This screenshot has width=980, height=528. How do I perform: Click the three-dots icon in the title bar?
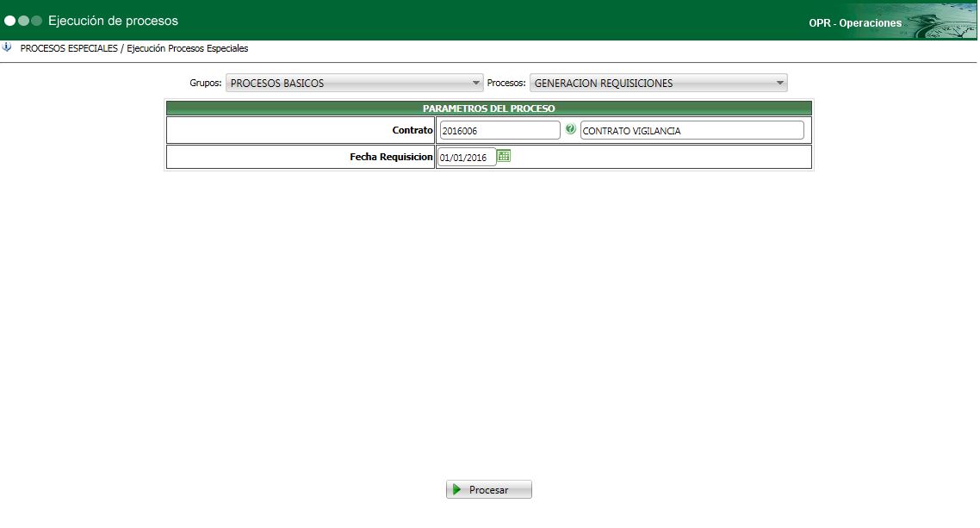[x=23, y=21]
